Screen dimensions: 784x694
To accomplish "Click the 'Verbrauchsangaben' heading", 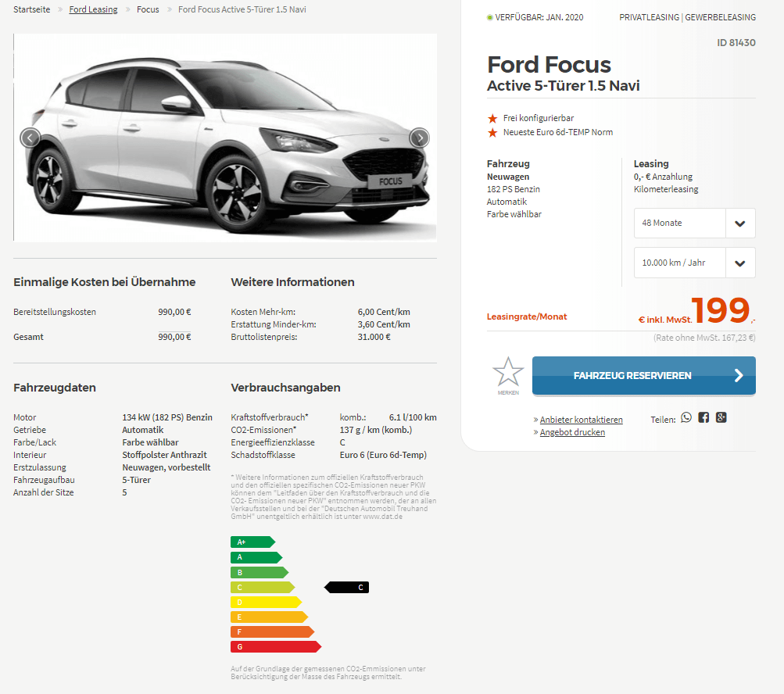I will point(285,388).
